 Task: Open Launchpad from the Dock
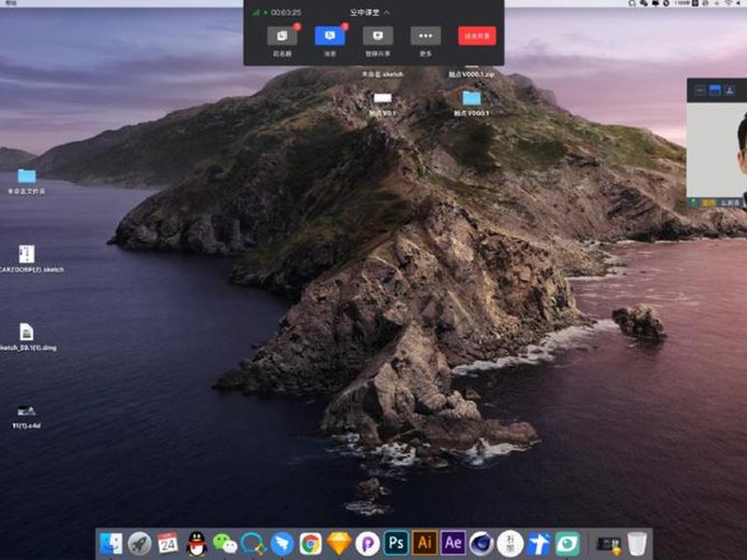(139, 544)
